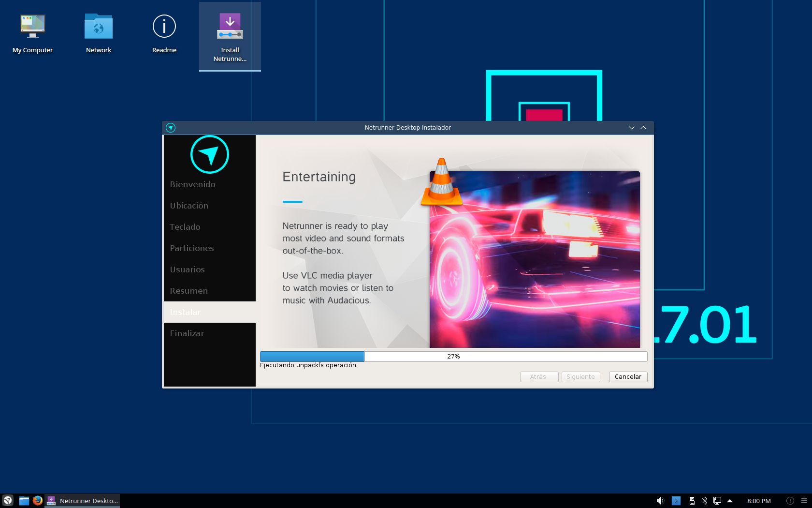Click the clock showing 8:00 PM

[759, 501]
